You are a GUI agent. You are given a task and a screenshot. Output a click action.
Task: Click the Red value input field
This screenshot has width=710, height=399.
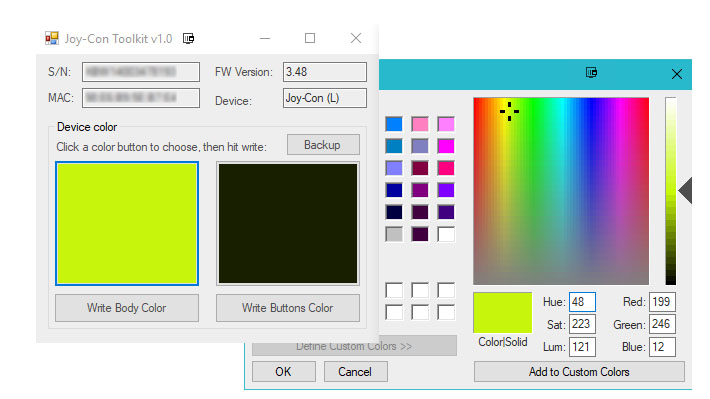tap(662, 302)
